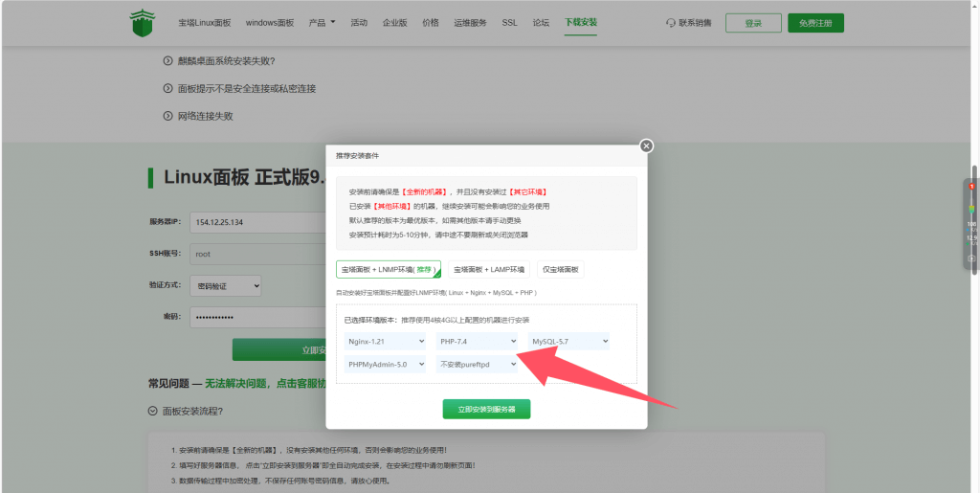
Task: Open the MySQL-5.7 version dropdown
Action: [568, 341]
